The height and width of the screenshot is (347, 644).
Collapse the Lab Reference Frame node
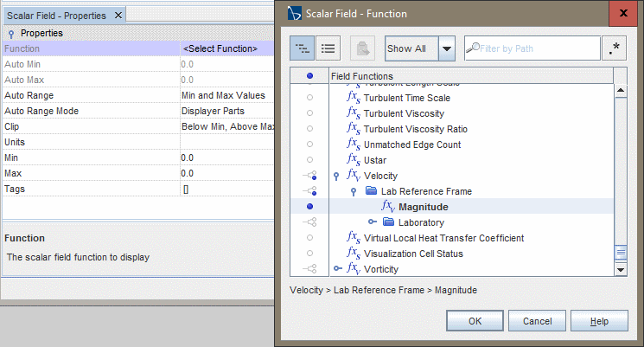click(354, 192)
